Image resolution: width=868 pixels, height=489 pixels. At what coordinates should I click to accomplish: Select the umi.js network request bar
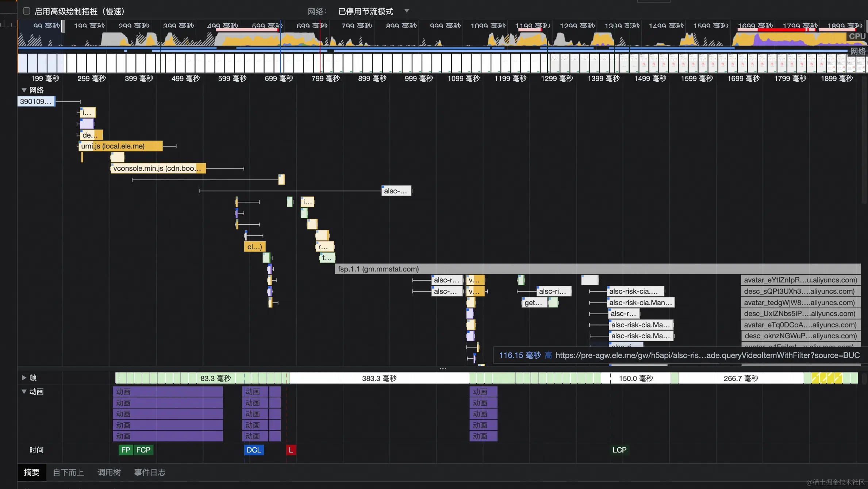click(x=120, y=146)
